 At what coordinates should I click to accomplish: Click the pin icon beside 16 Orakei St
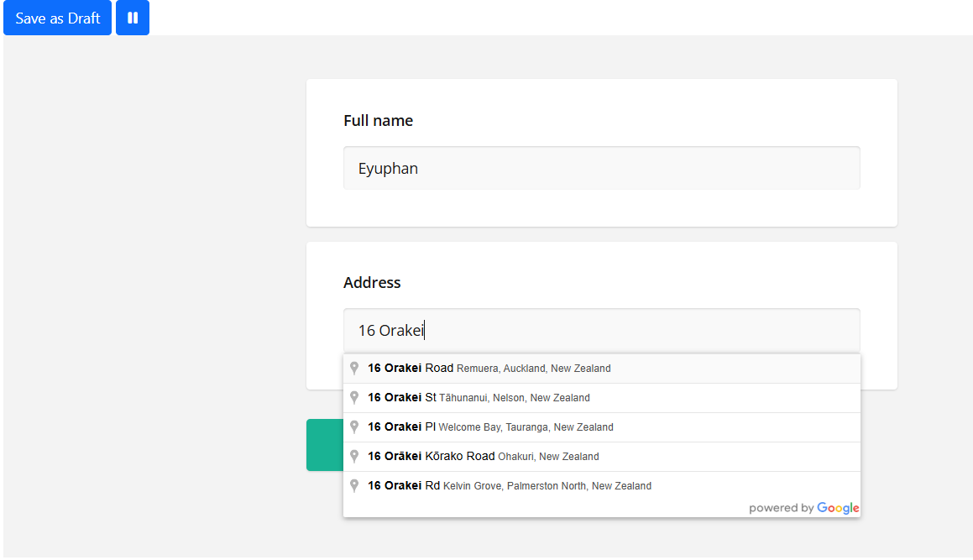coord(353,397)
